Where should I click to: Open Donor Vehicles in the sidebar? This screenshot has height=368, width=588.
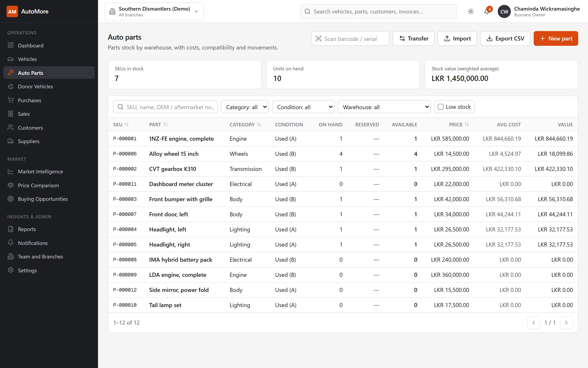tap(49, 86)
